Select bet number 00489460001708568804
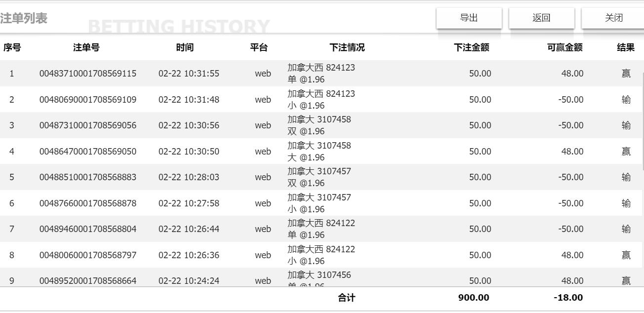The image size is (644, 313). [x=88, y=229]
